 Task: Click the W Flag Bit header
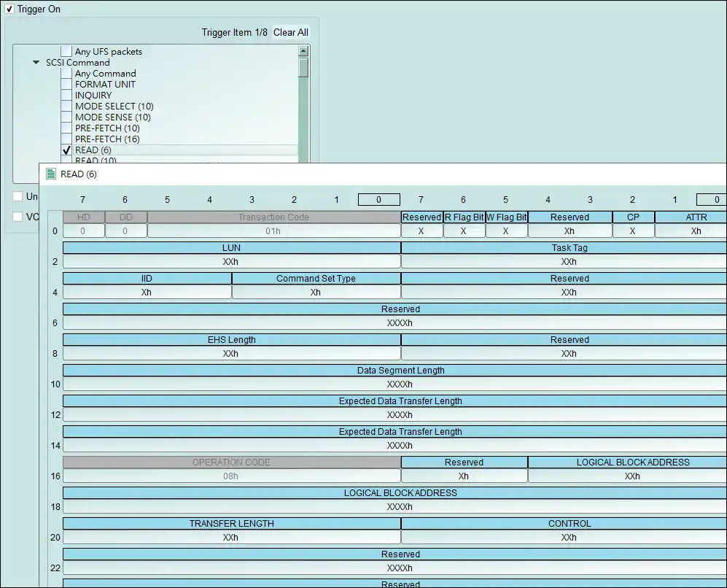(506, 217)
